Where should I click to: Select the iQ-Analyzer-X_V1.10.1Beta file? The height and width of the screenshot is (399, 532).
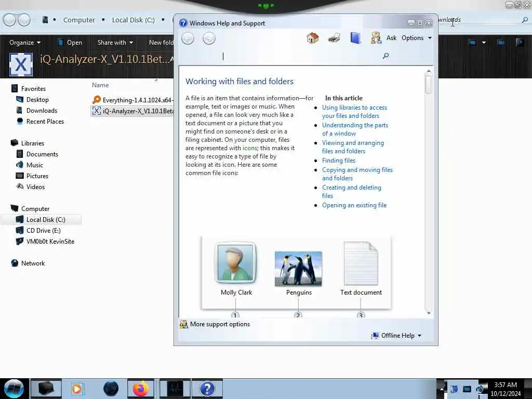pos(132,111)
